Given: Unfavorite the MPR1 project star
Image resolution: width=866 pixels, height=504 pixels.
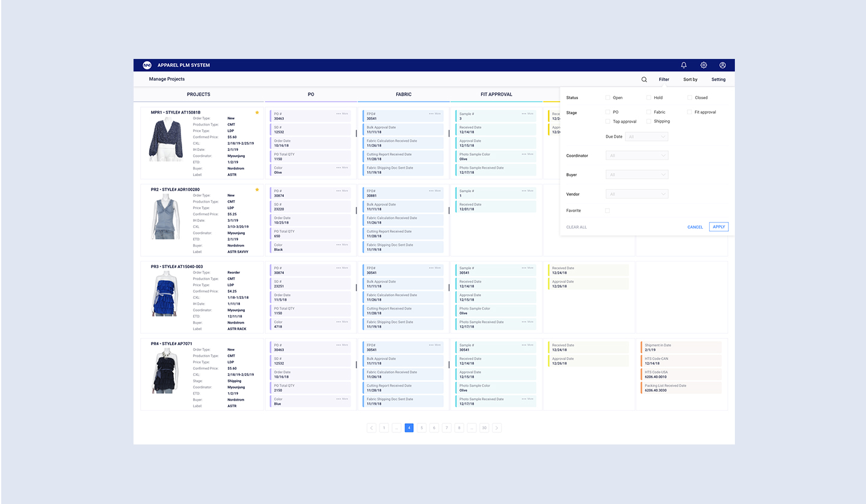Looking at the screenshot, I should (x=257, y=112).
